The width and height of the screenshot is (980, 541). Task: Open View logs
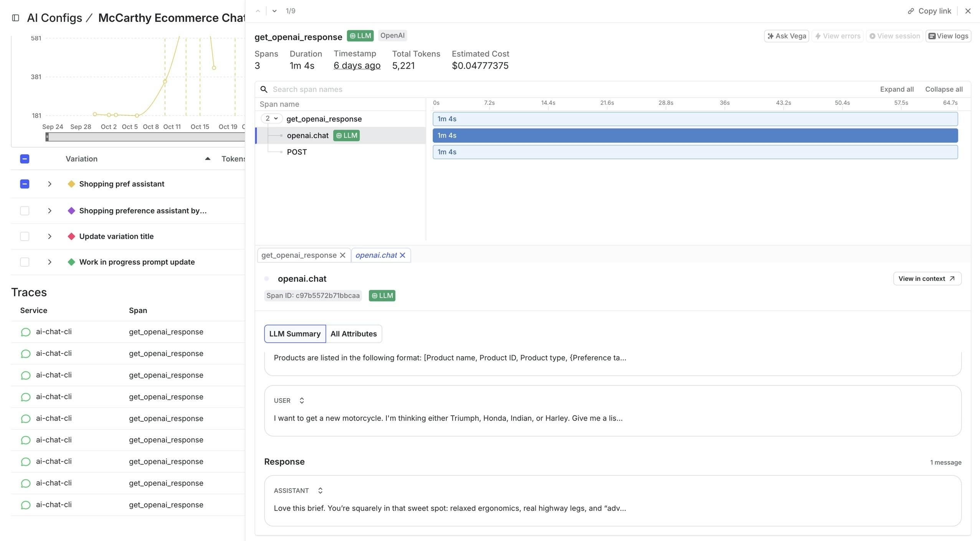948,36
